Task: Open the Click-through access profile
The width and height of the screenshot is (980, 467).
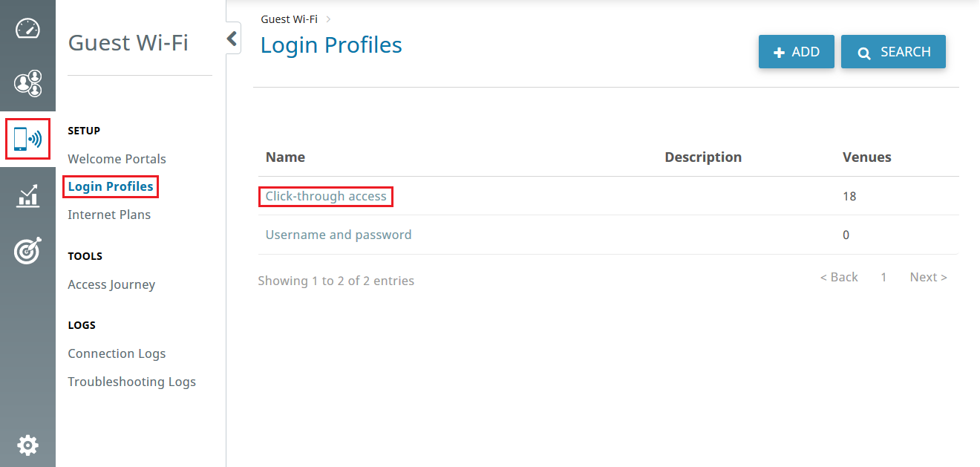Action: [x=326, y=197]
